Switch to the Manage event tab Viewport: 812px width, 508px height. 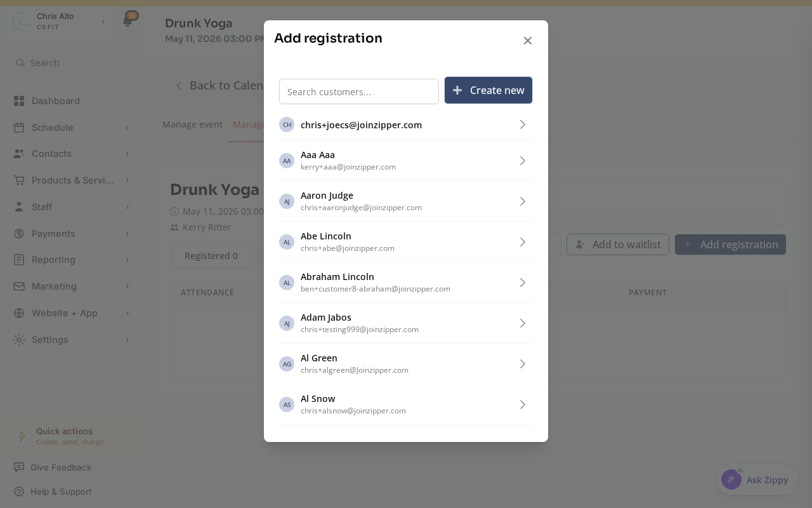[192, 124]
